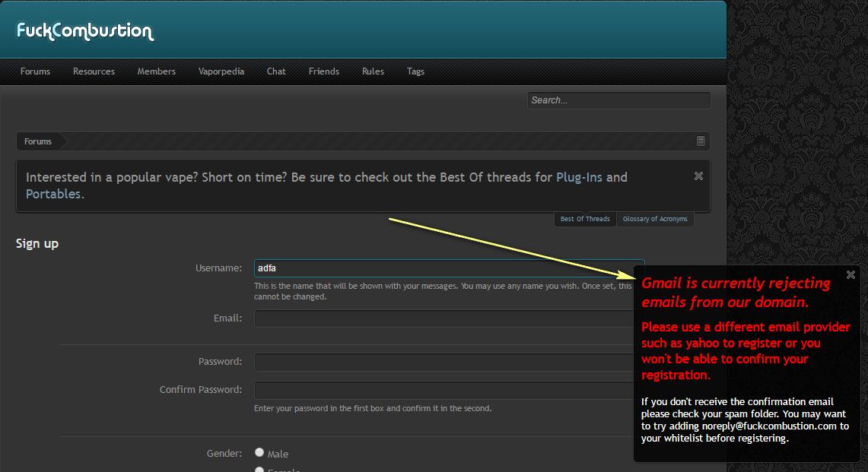Dismiss the popular vape notice
The height and width of the screenshot is (472, 868).
698,176
